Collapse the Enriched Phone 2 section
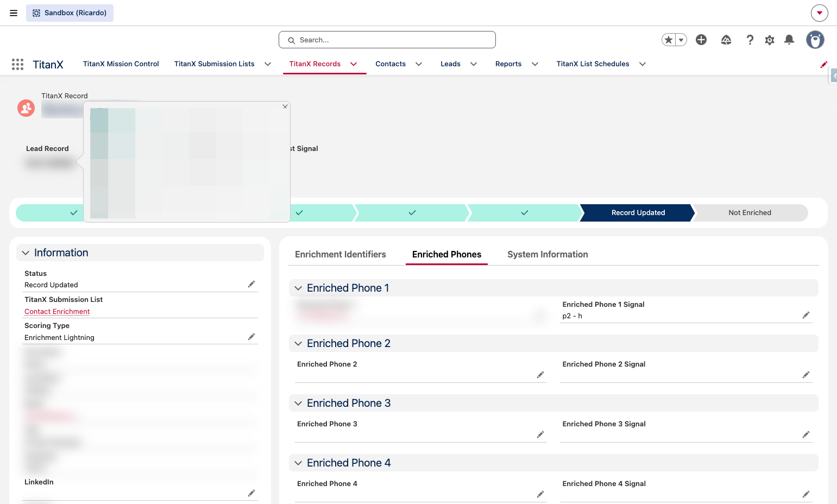 (x=298, y=344)
